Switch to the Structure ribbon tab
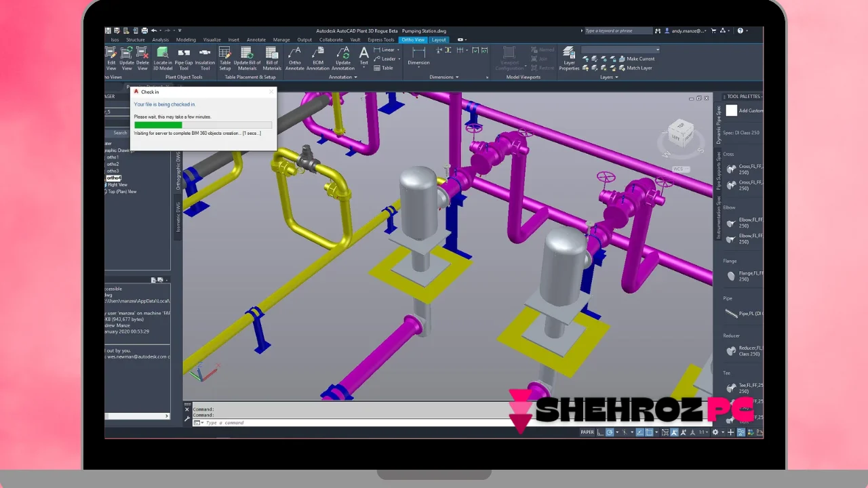The image size is (868, 488). (135, 40)
